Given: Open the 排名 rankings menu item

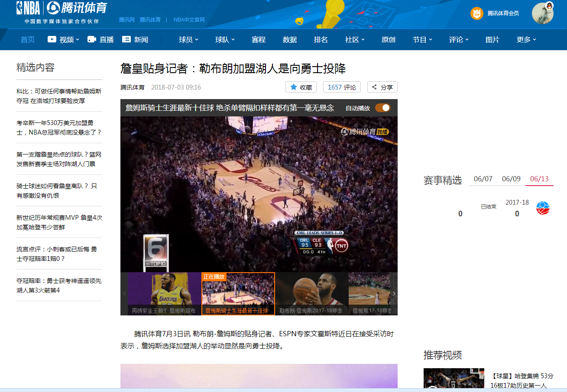Looking at the screenshot, I should point(321,39).
